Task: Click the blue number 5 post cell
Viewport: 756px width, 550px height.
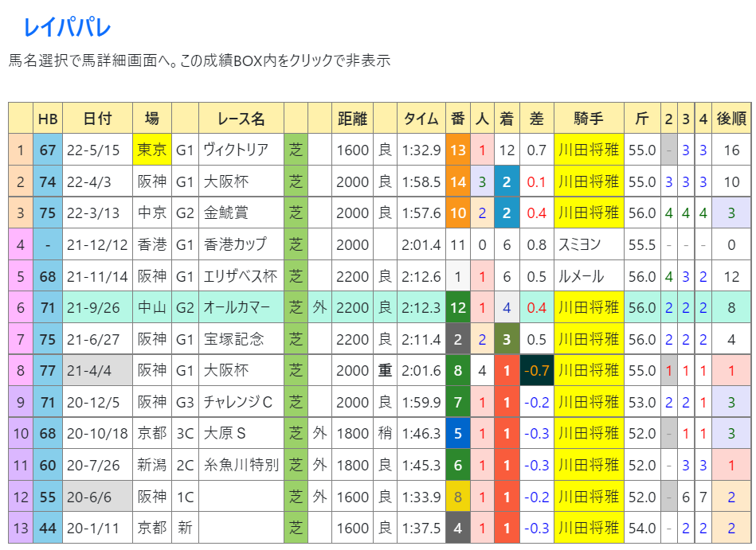Action: click(x=458, y=434)
